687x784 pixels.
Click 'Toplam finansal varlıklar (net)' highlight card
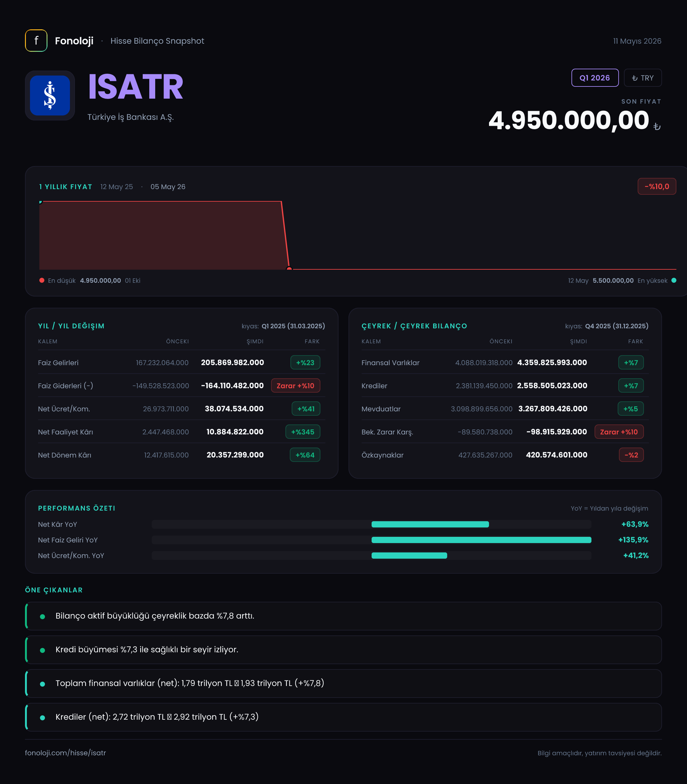click(343, 684)
